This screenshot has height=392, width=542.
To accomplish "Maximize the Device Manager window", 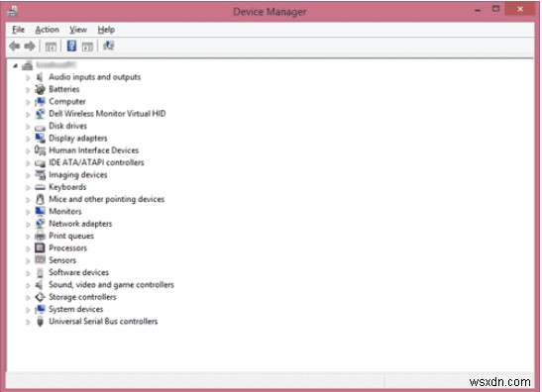I will [496, 9].
